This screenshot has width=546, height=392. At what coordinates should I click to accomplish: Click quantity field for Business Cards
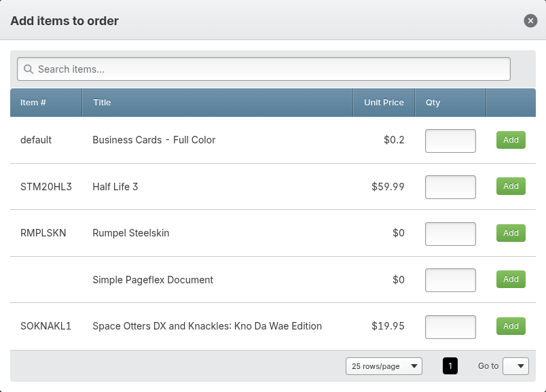(x=450, y=141)
